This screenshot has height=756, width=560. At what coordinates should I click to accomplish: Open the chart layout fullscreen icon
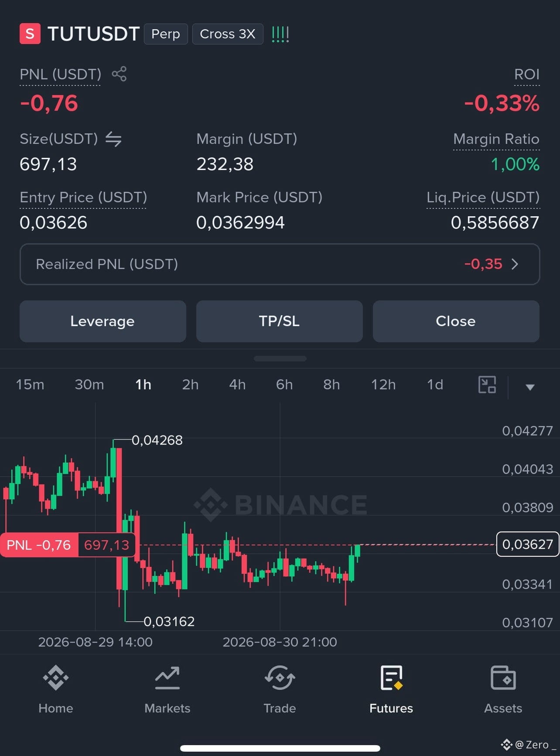tap(487, 385)
